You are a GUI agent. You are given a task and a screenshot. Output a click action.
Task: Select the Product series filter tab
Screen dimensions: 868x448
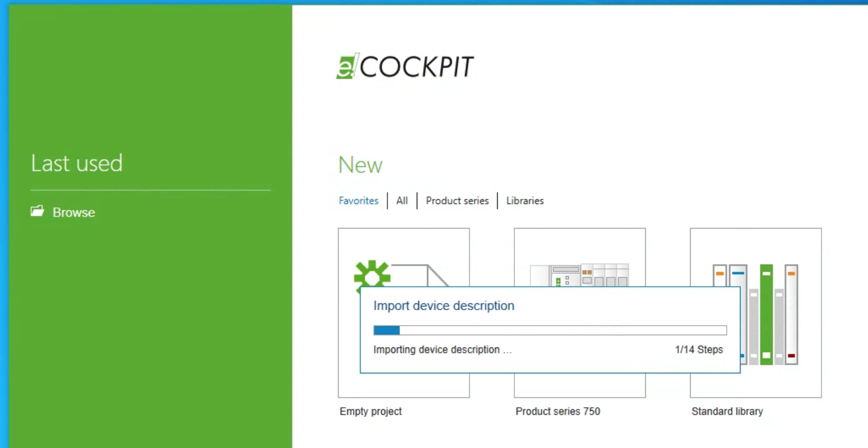(457, 200)
